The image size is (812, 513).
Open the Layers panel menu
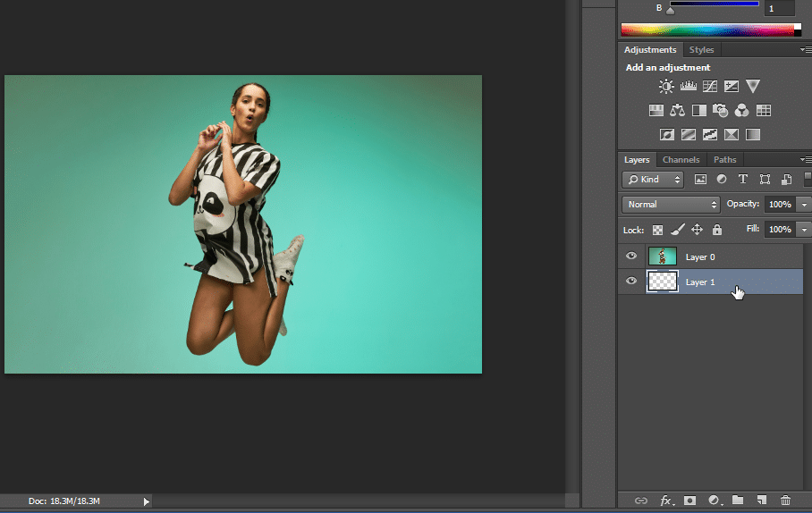coord(806,159)
